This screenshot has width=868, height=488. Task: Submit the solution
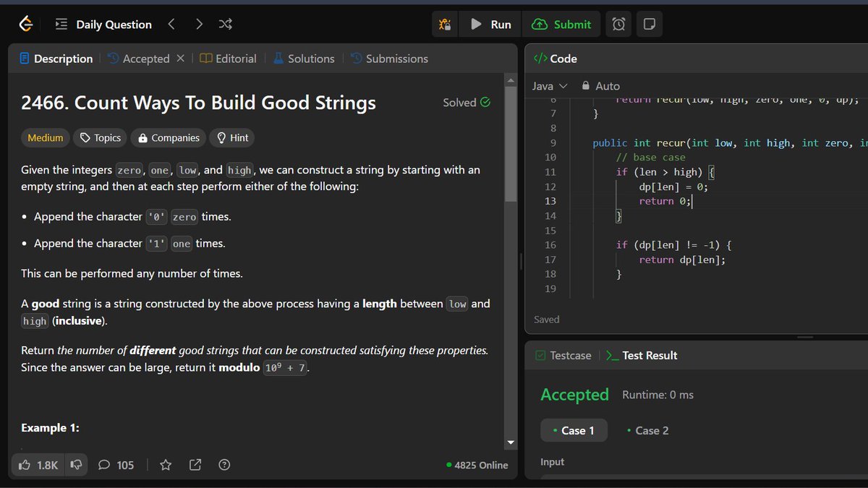tap(561, 25)
